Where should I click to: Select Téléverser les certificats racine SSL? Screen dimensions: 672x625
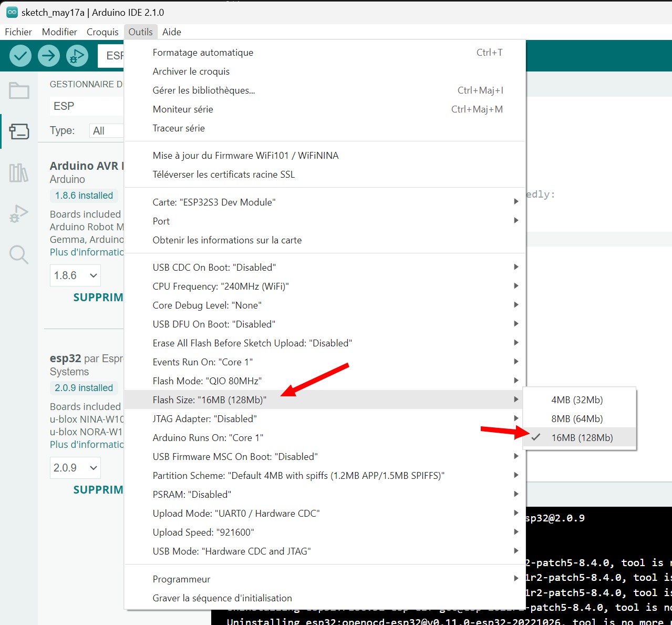point(325,175)
